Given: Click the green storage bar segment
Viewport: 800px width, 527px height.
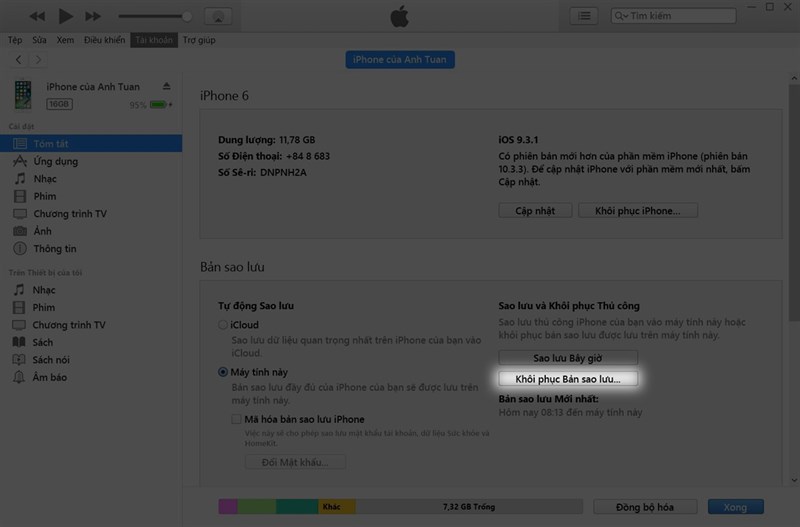Looking at the screenshot, I should point(257,507).
